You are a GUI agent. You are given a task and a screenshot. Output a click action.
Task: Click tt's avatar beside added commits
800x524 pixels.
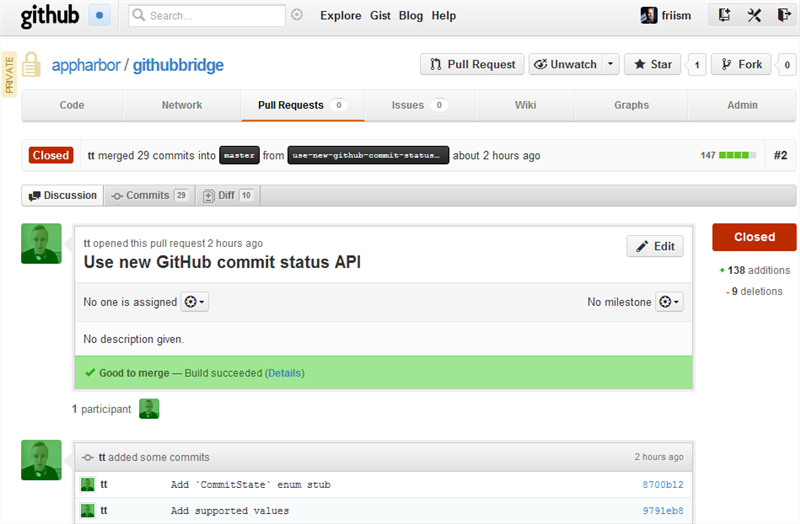coord(41,460)
